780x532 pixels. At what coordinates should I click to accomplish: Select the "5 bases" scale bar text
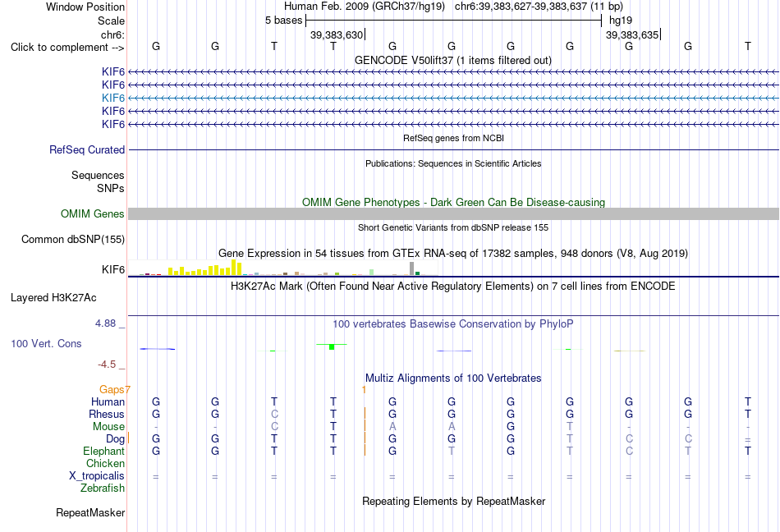(283, 21)
